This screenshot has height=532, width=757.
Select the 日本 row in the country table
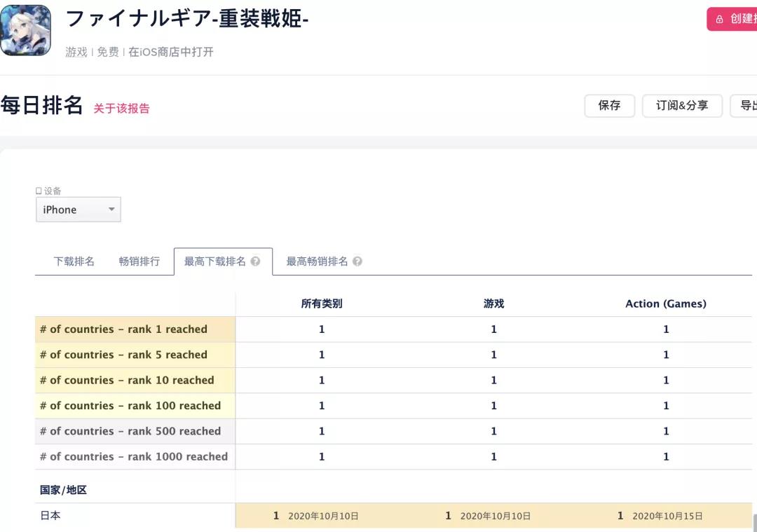click(x=50, y=515)
